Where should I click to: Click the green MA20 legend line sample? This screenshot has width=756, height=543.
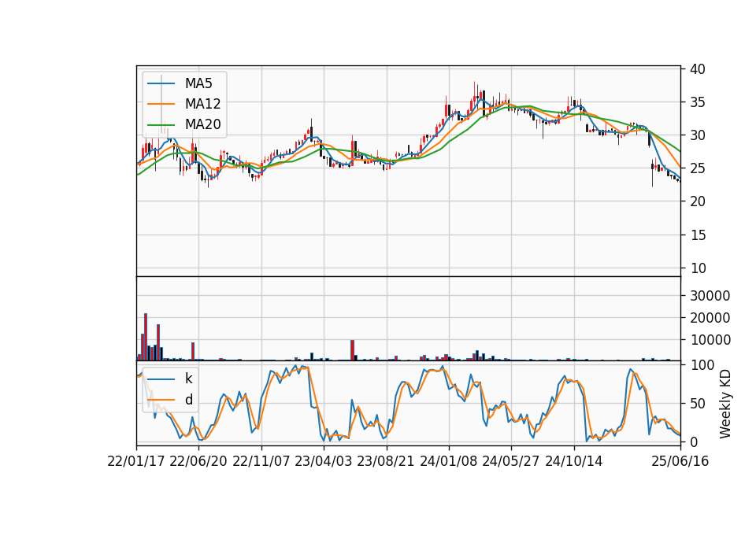(161, 125)
